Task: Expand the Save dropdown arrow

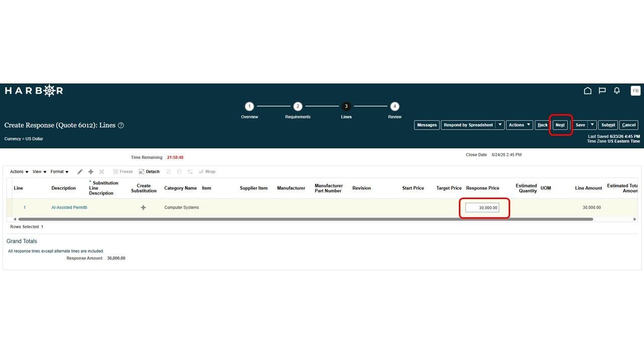Action: pos(592,125)
